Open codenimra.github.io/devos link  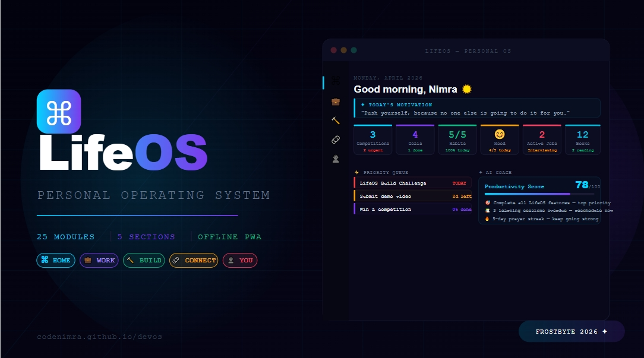[x=99, y=337]
